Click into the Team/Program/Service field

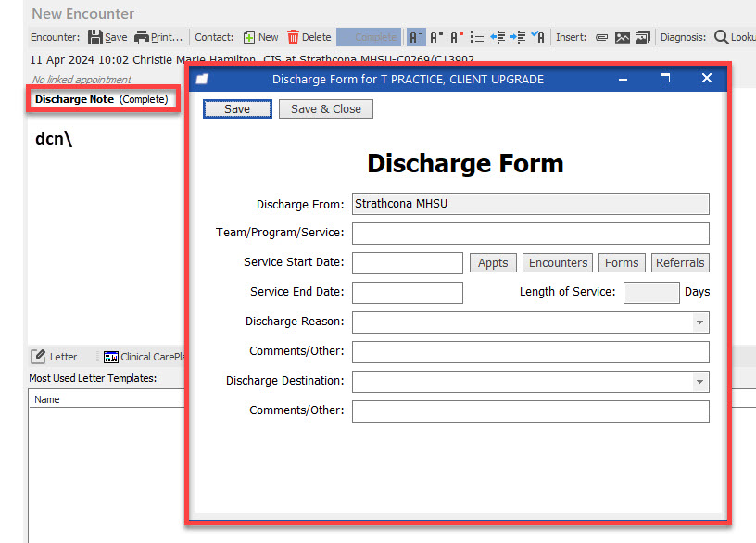tap(530, 234)
